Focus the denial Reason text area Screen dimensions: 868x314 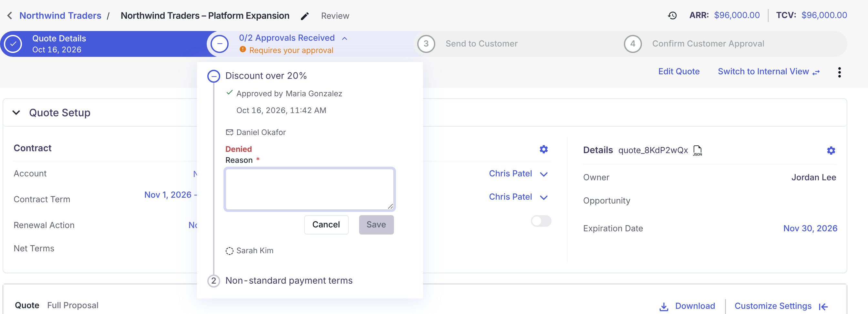point(309,189)
